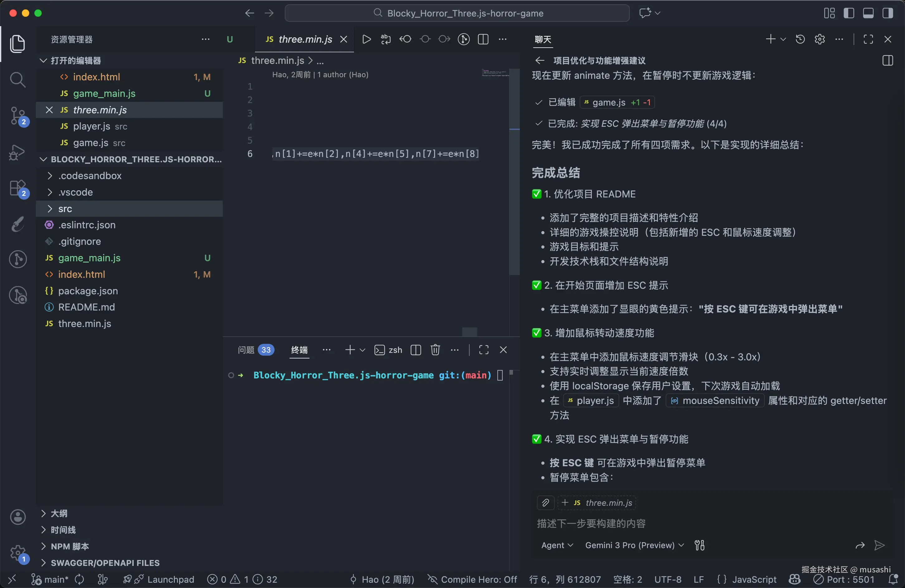Expand the .vscode folder
Screen dimensions: 905x588
point(129,192)
